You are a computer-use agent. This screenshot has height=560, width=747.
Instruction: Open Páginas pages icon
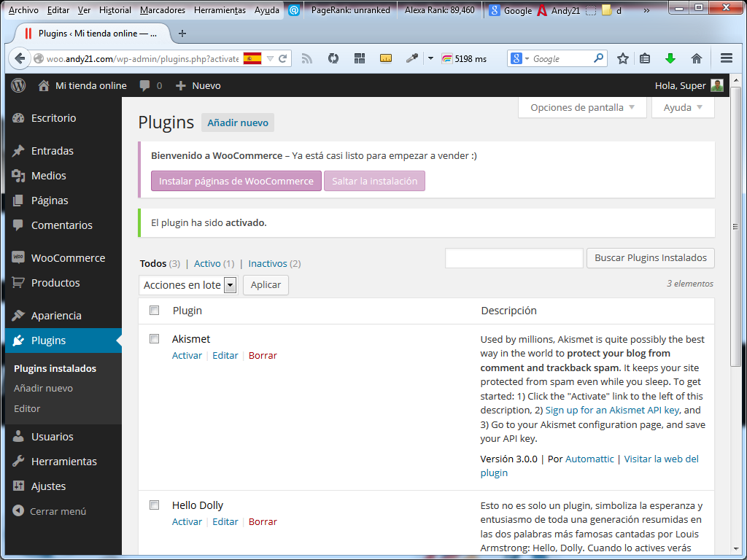point(18,201)
